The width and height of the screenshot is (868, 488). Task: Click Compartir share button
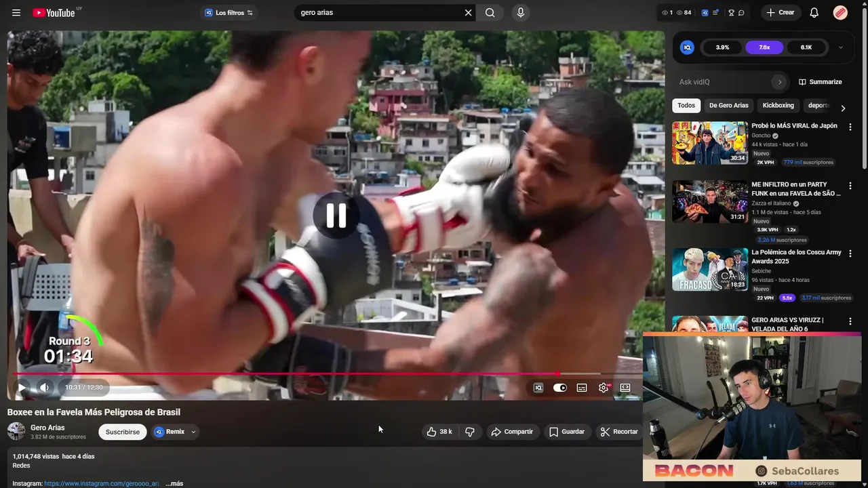[x=512, y=432]
